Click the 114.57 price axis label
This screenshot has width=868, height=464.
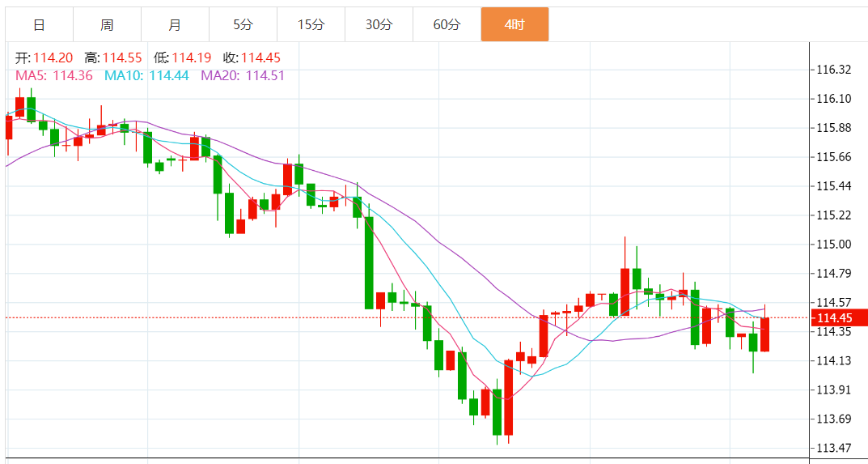point(834,303)
